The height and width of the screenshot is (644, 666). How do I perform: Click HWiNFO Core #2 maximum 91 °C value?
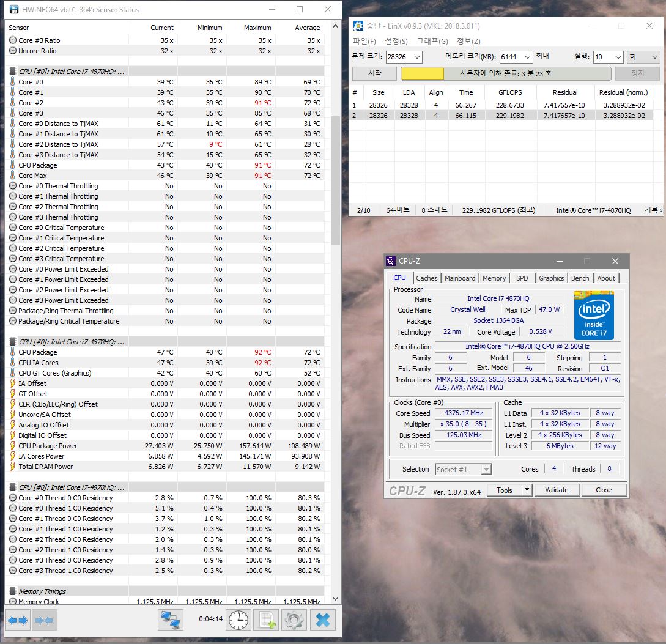tap(262, 102)
